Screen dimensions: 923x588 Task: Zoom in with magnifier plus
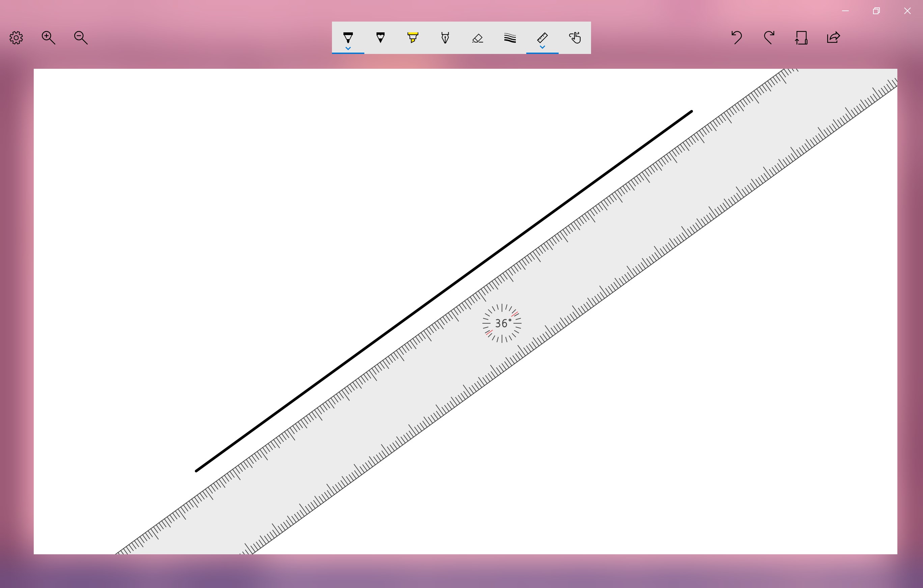coord(48,37)
